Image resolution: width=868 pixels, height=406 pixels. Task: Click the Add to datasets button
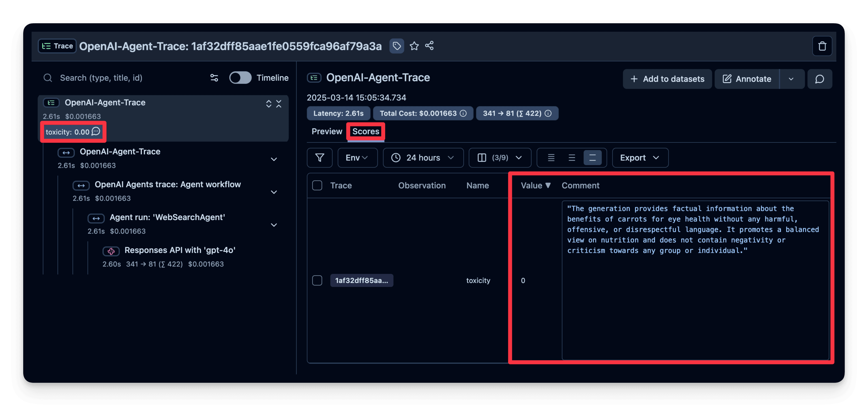coord(667,79)
